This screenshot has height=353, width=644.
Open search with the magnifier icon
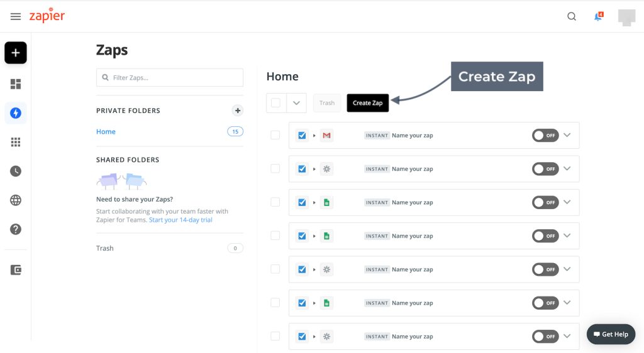point(572,16)
